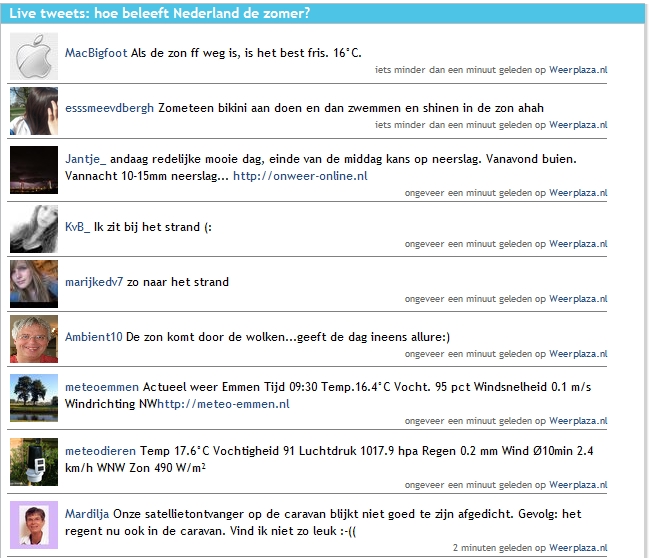The height and width of the screenshot is (558, 649).
Task: Click Weerplaza.nl under Mardilja's tweet
Action: [578, 548]
